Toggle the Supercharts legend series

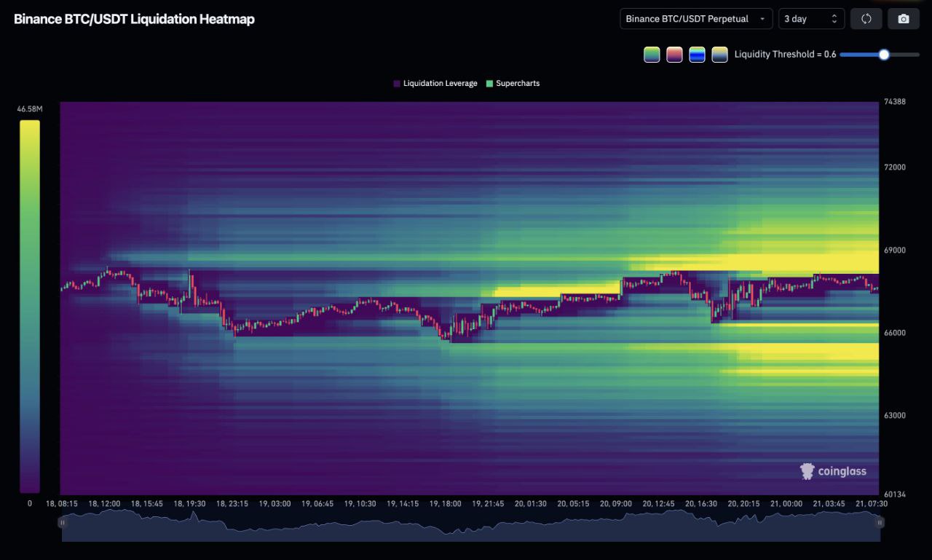[x=513, y=84]
